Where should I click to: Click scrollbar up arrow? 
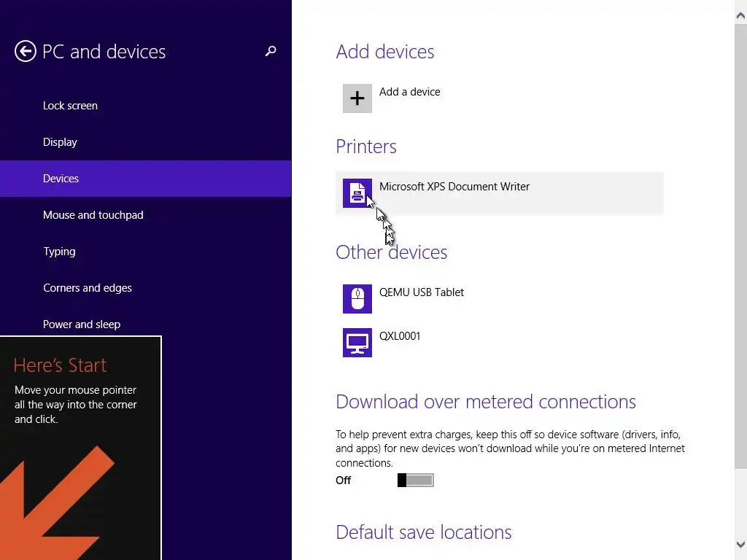[x=741, y=15]
